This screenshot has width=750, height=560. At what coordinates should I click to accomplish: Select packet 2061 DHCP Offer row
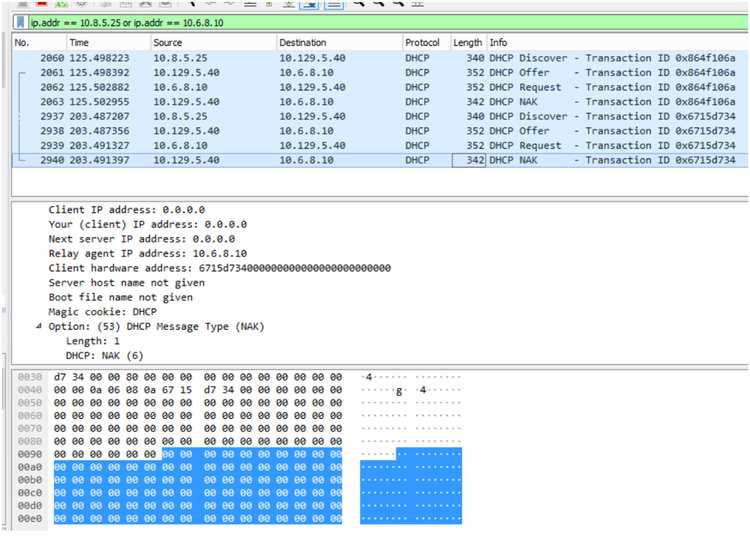(x=300, y=73)
